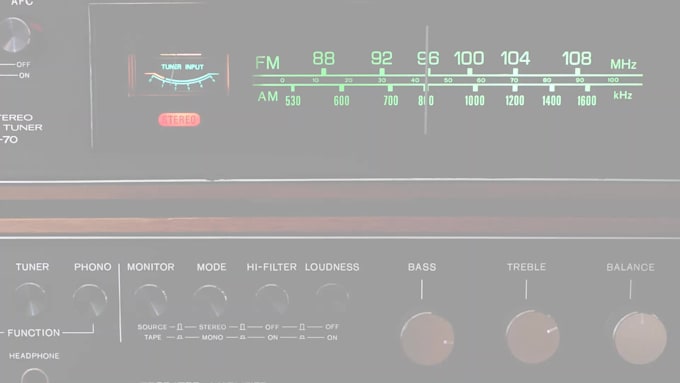The width and height of the screenshot is (680, 383).
Task: Click the AFC ON position label
Action: tap(24, 75)
